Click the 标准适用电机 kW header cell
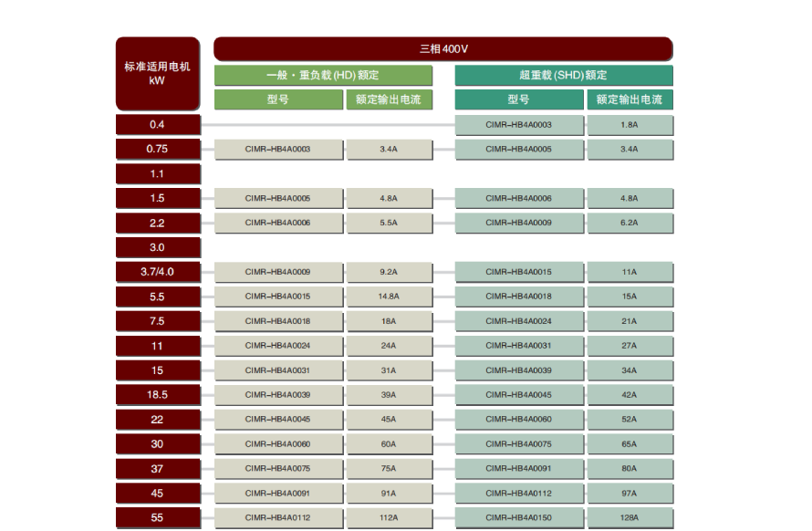Viewport: 812px width, 531px height. (x=157, y=73)
